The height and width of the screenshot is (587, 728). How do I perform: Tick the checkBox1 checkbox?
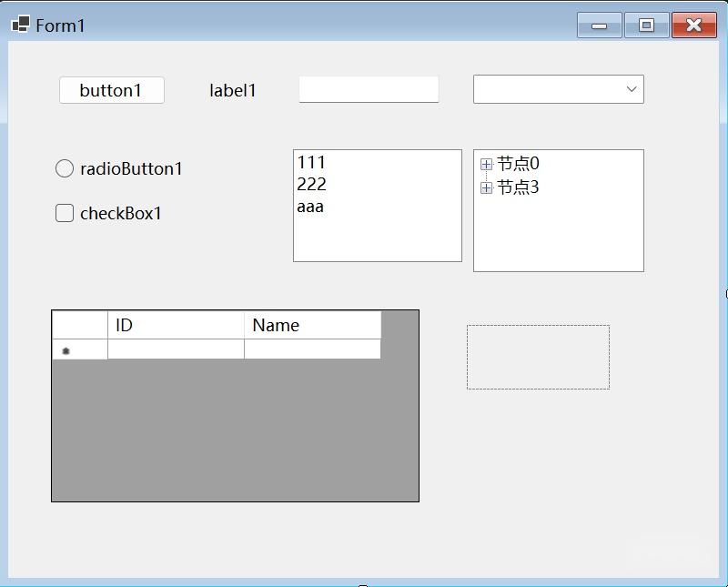(65, 213)
